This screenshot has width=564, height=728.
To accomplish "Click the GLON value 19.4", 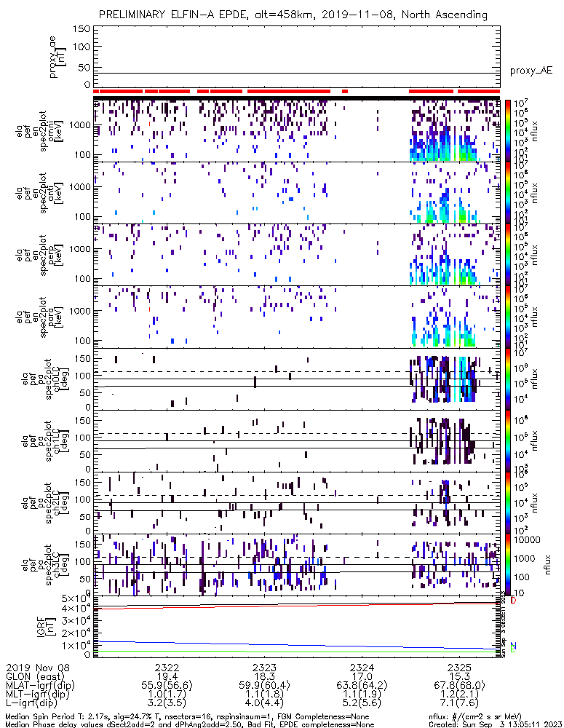I will (167, 677).
